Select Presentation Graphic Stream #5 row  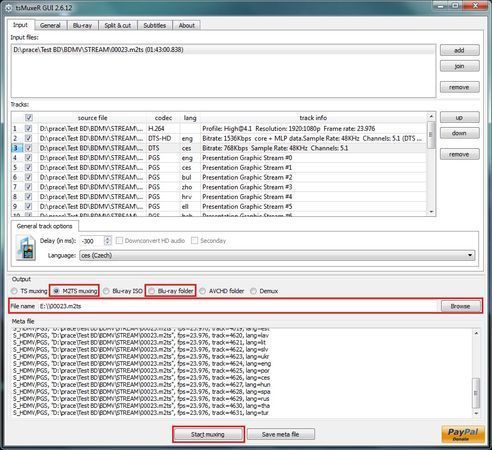pyautogui.click(x=219, y=206)
